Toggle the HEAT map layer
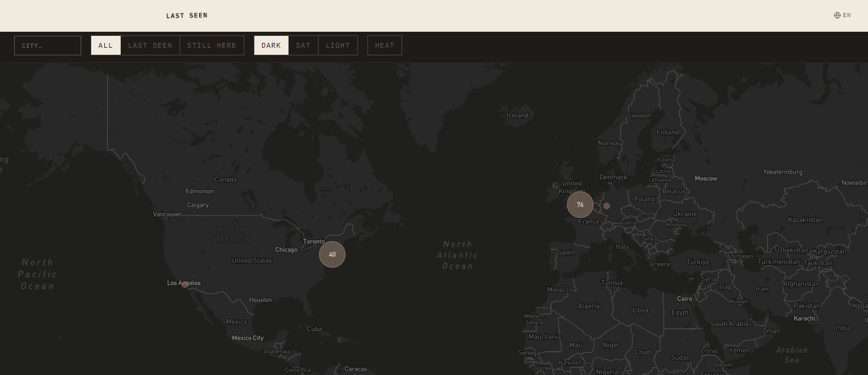Screen dimensions: 868x375 tap(385, 45)
